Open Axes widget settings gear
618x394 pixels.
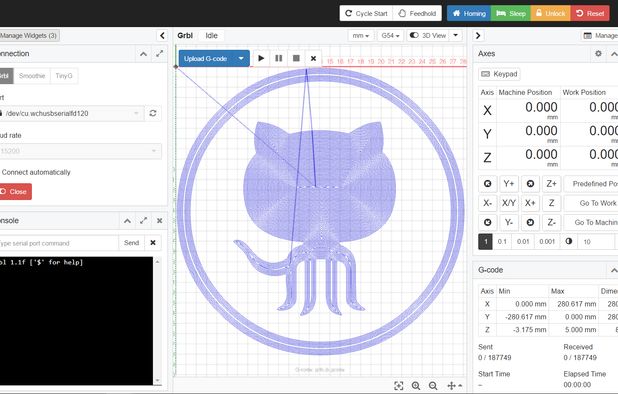coord(598,54)
